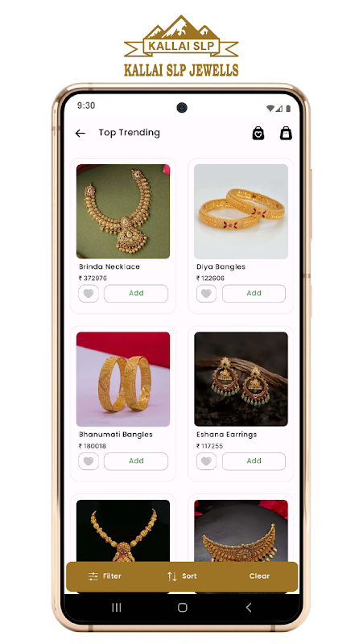Add Eshana Earrings to cart
Screen dimensions: 363x644
coord(254,461)
